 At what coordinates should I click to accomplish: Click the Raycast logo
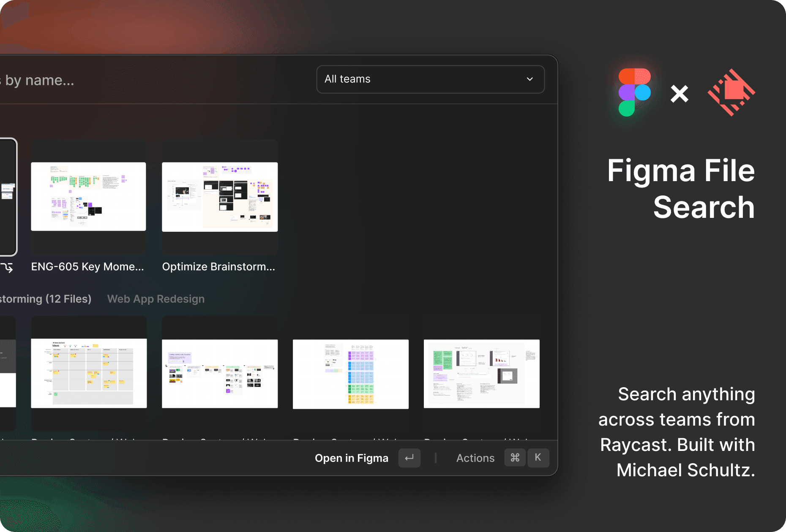(731, 92)
